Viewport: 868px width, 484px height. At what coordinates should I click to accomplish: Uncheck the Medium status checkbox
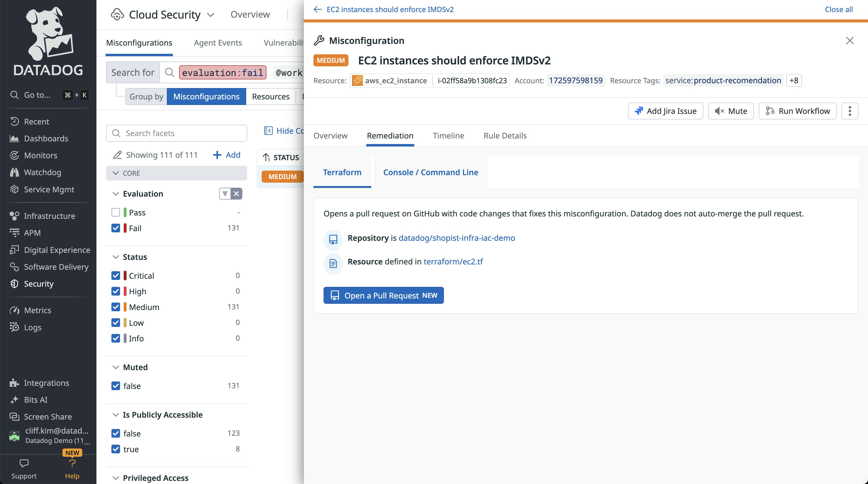(115, 307)
